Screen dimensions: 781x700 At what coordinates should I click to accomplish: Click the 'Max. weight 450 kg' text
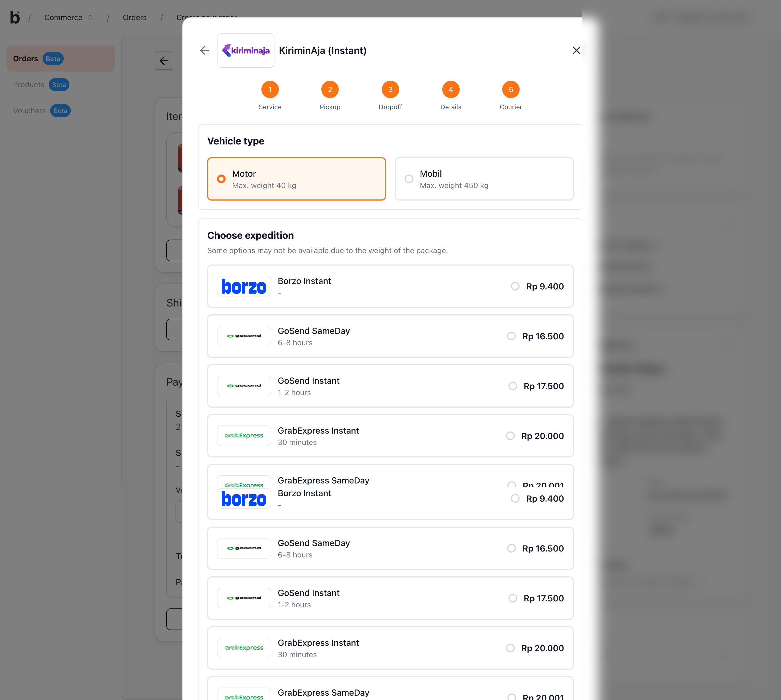click(454, 185)
